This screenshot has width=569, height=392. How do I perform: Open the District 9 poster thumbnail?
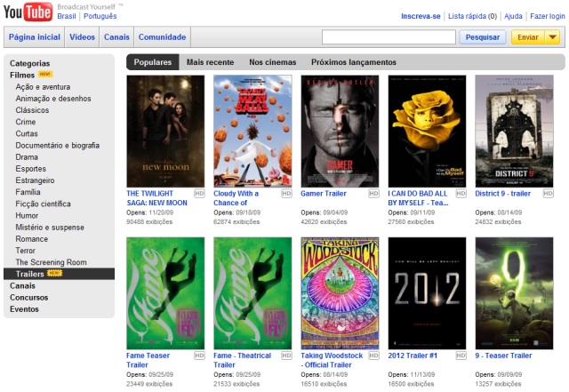[x=514, y=131]
